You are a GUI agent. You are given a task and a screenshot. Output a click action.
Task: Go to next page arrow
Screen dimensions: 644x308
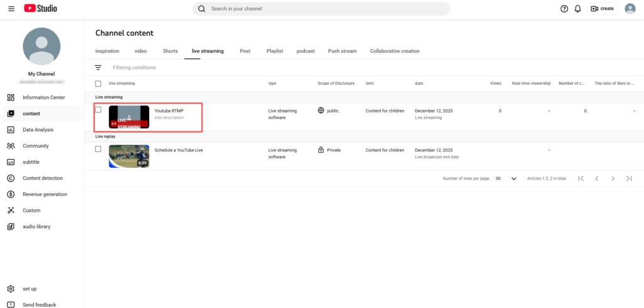(x=613, y=179)
